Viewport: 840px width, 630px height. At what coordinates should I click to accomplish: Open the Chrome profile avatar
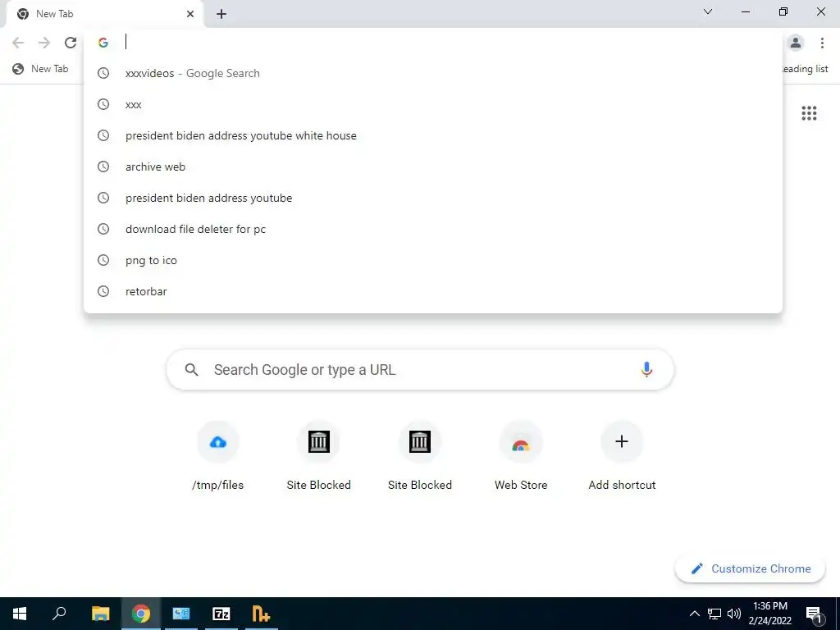(x=796, y=43)
